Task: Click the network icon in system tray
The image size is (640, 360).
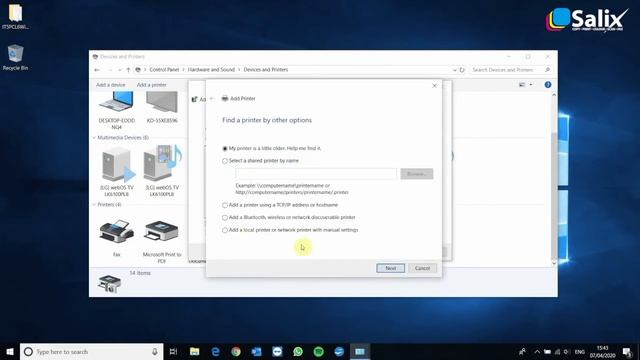Action: 557,351
